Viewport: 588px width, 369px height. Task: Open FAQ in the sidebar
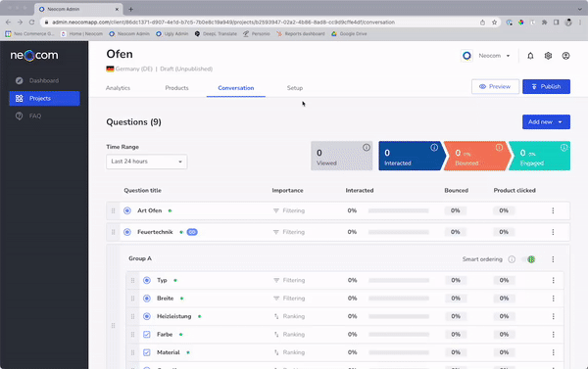(x=44, y=115)
